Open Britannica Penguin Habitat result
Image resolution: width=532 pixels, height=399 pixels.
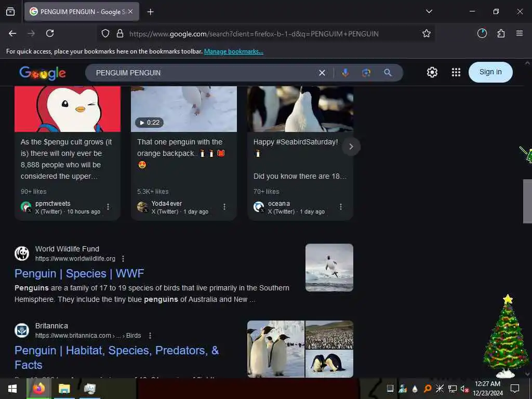[117, 357]
